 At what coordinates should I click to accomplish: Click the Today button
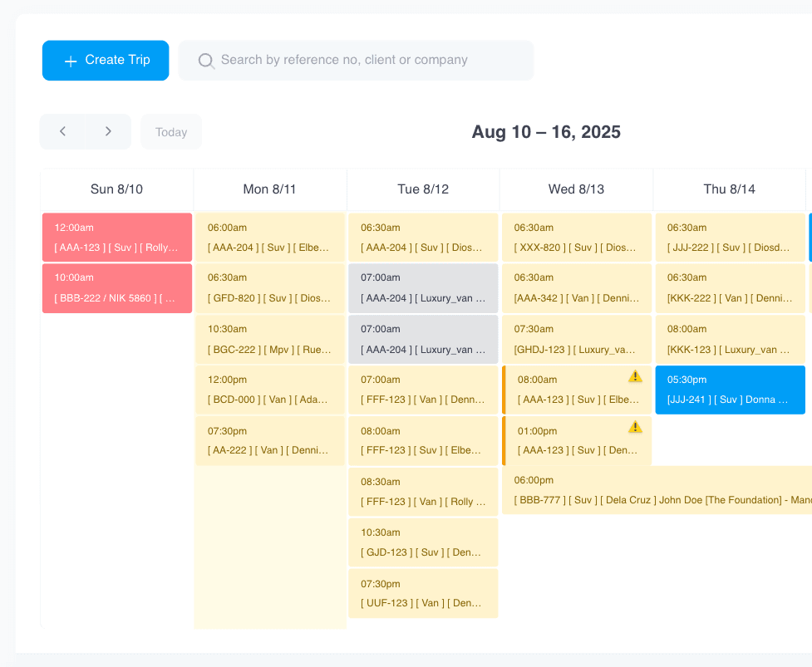171,130
